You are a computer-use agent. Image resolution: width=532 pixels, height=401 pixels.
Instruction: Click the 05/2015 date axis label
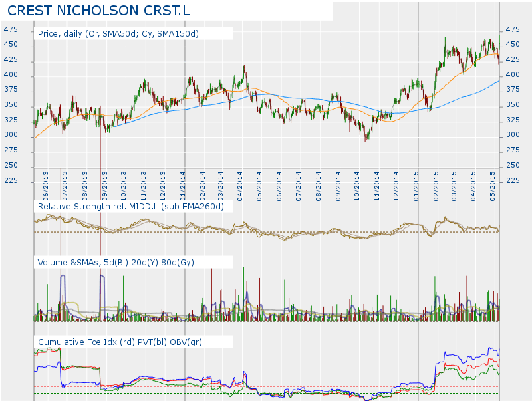coord(493,186)
